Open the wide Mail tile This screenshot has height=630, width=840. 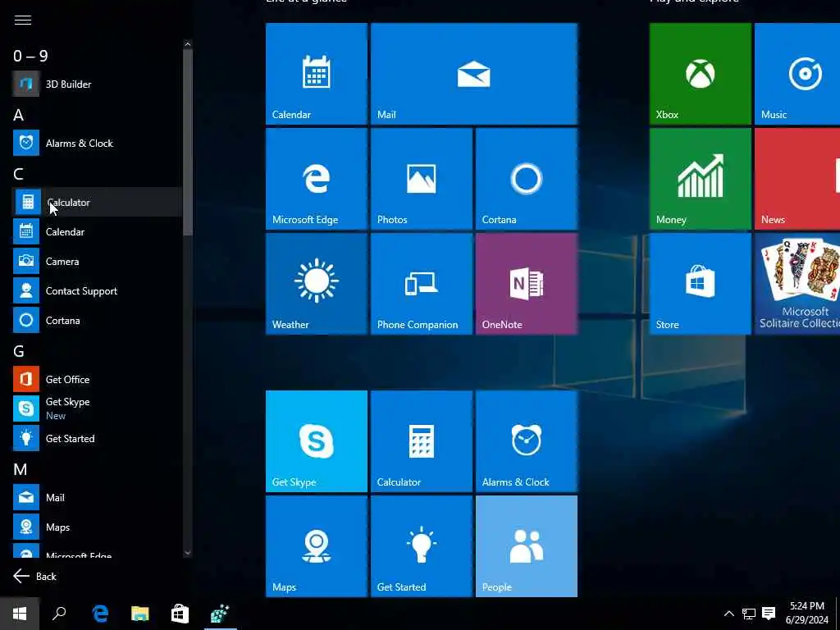[474, 73]
